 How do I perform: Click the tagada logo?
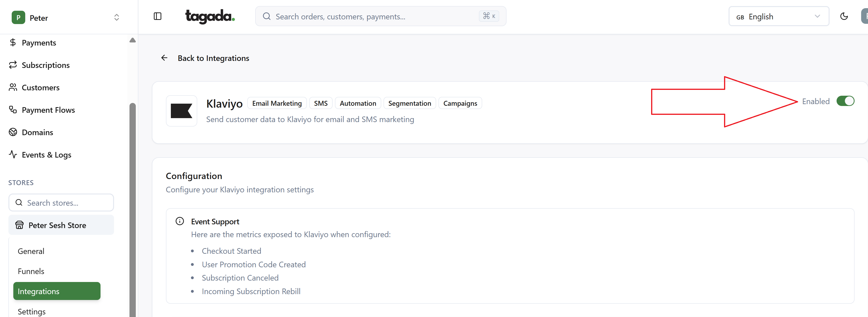coord(210,16)
